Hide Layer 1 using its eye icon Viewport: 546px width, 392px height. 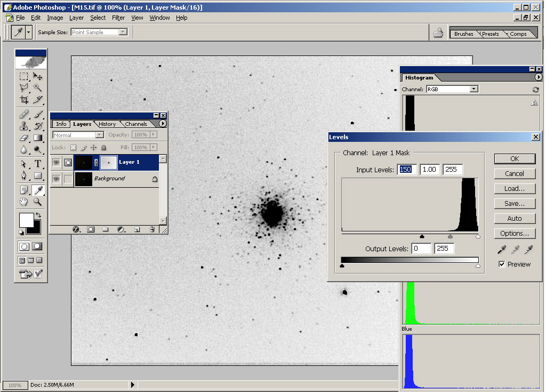click(56, 162)
